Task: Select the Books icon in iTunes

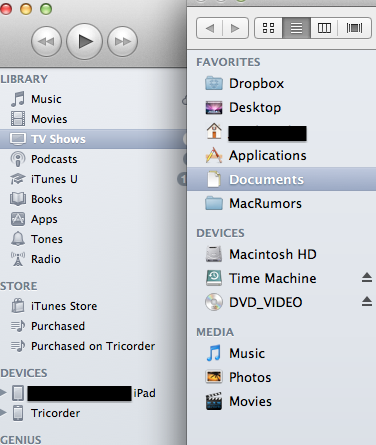Action: (18, 199)
